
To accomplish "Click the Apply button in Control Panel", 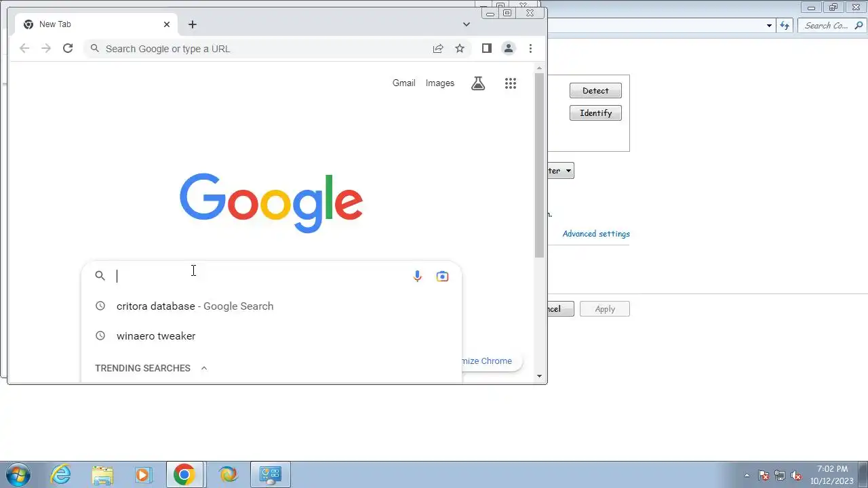I will click(x=605, y=309).
